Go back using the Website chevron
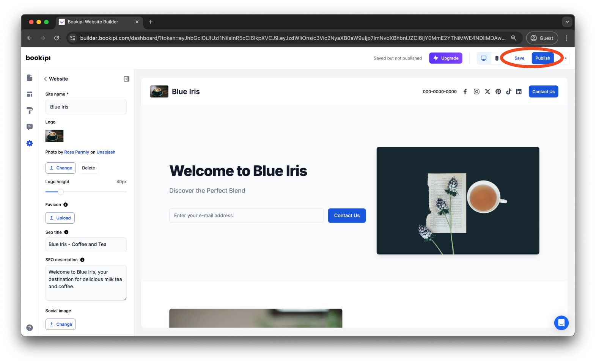Viewport: 596px width, 364px height. 46,79
